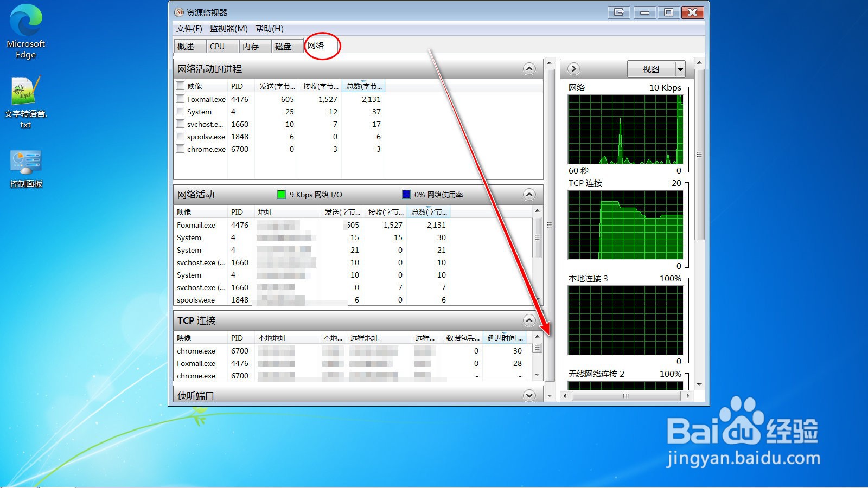868x488 pixels.
Task: Sort TCP connections by 延迟时间 column
Action: (x=504, y=337)
